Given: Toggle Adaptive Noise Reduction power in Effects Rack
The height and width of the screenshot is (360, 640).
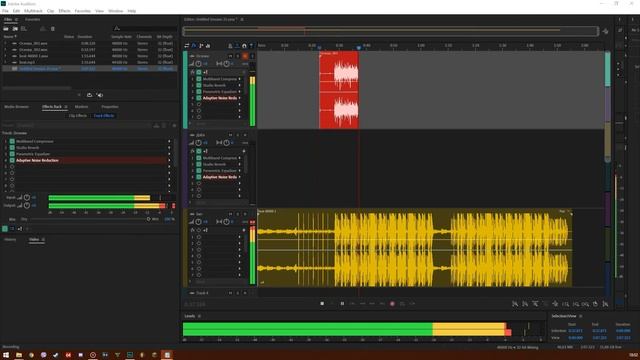Looking at the screenshot, I should 12,160.
